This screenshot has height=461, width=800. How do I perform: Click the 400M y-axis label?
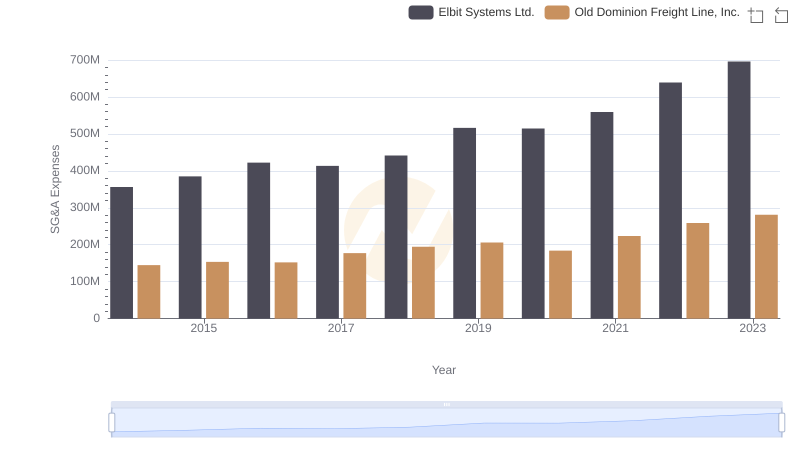pos(85,170)
